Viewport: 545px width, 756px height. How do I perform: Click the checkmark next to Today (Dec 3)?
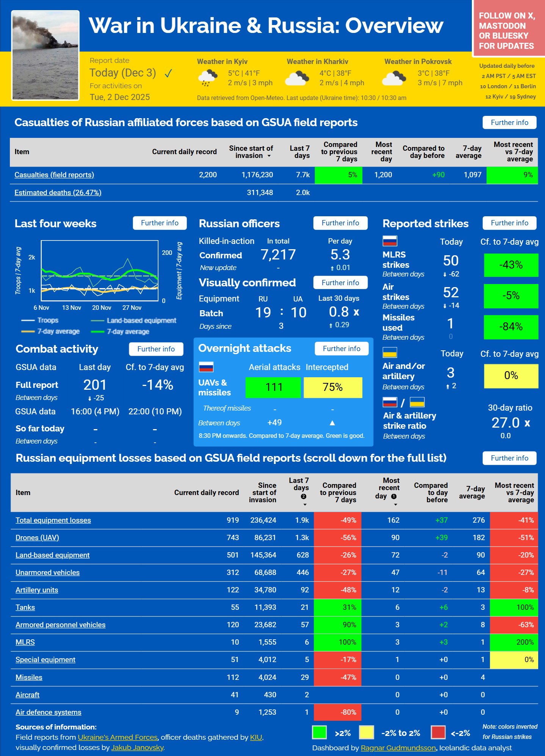tap(168, 73)
